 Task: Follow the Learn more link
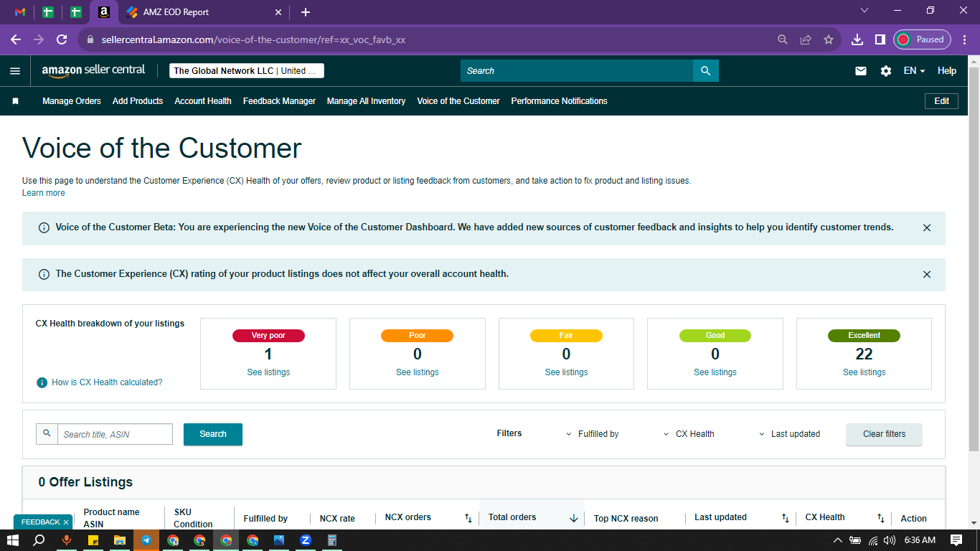tap(44, 193)
